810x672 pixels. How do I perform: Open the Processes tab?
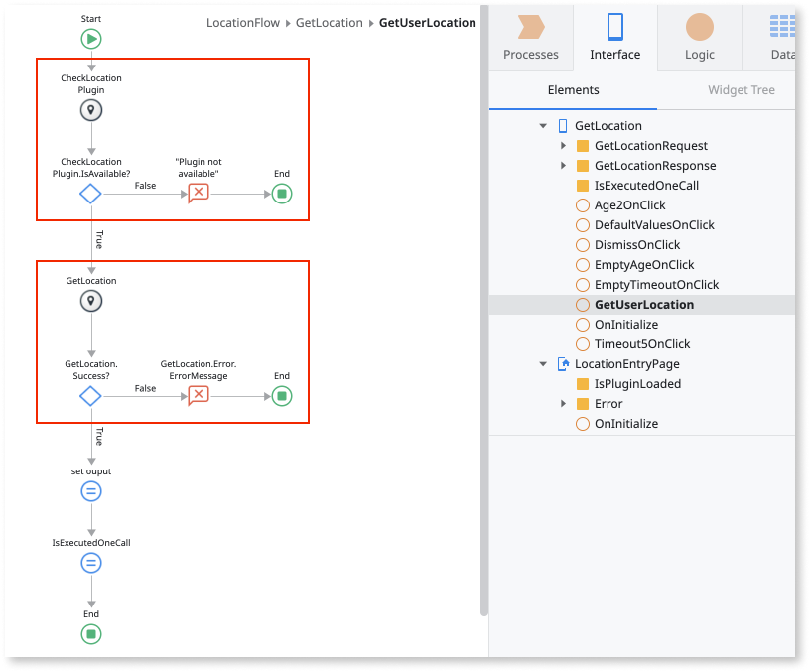point(531,39)
